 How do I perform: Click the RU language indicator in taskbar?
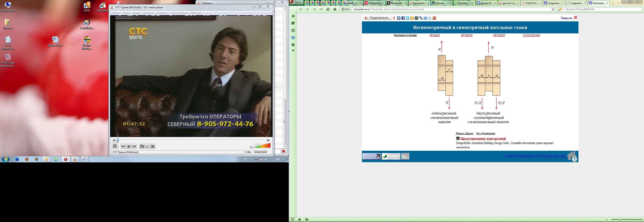pos(245,159)
